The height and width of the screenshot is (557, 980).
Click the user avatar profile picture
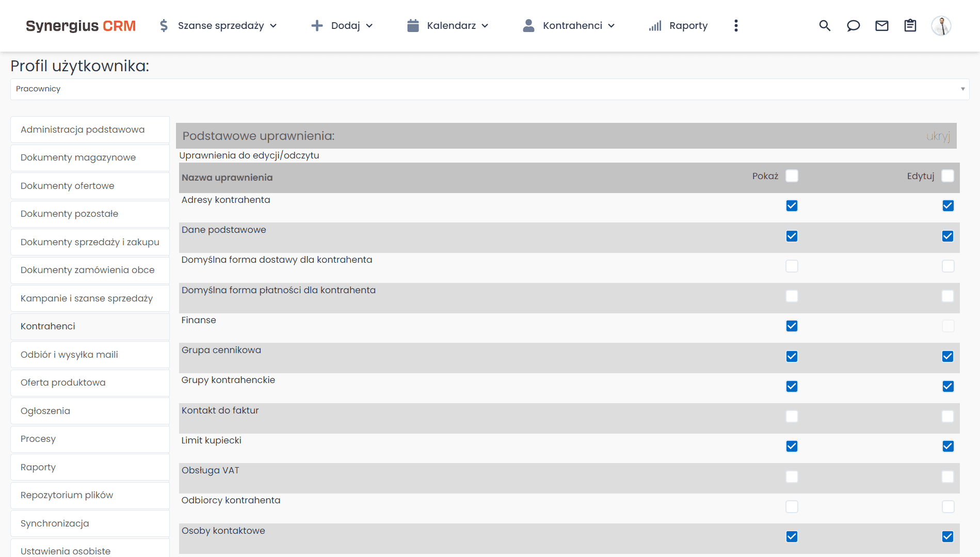[941, 25]
